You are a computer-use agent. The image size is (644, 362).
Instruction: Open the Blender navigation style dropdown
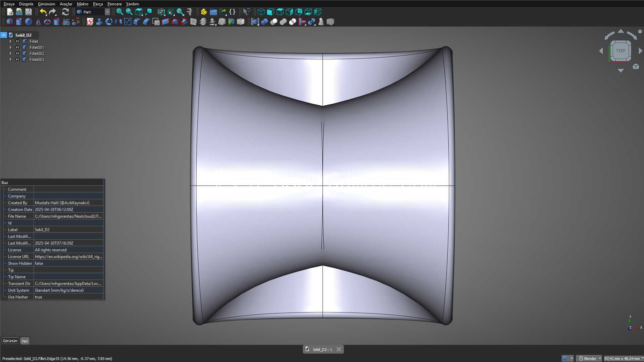(589, 358)
